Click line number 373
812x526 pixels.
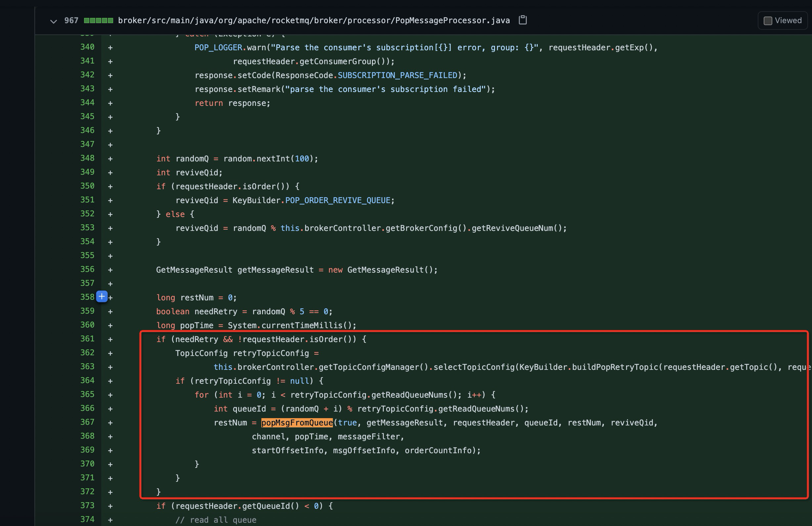click(x=87, y=505)
